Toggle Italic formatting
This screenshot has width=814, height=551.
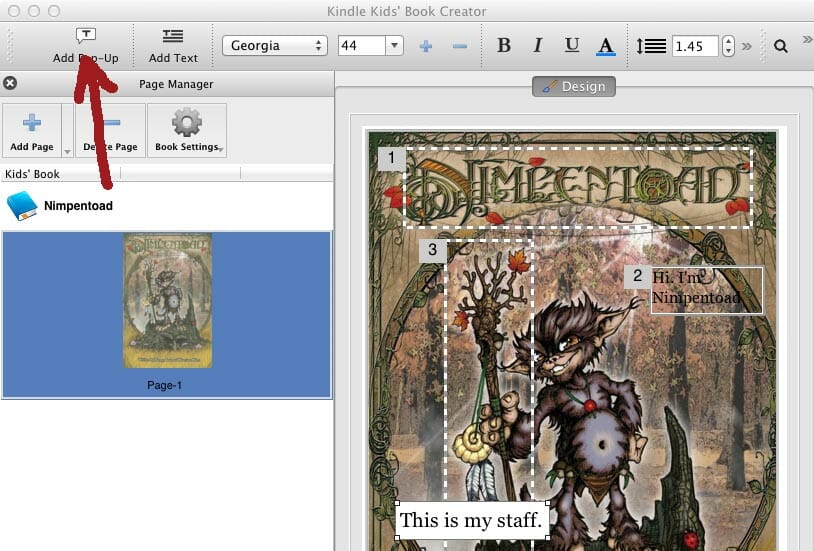coord(538,46)
